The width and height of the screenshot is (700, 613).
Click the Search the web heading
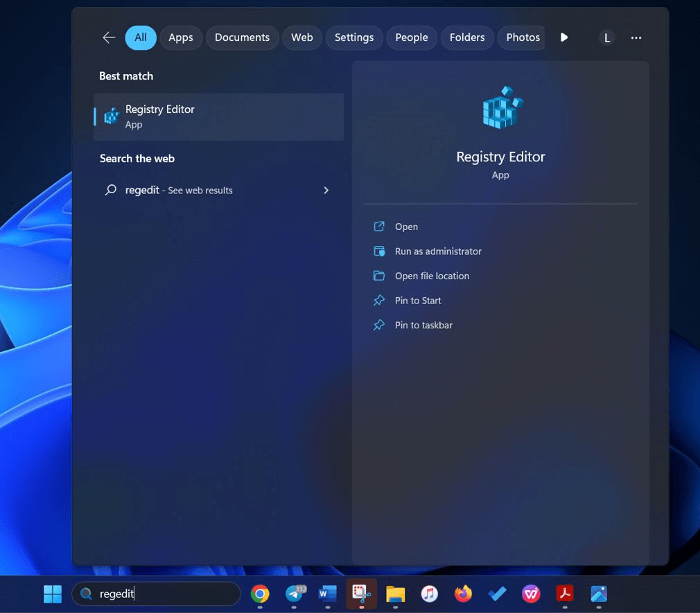[x=137, y=159]
